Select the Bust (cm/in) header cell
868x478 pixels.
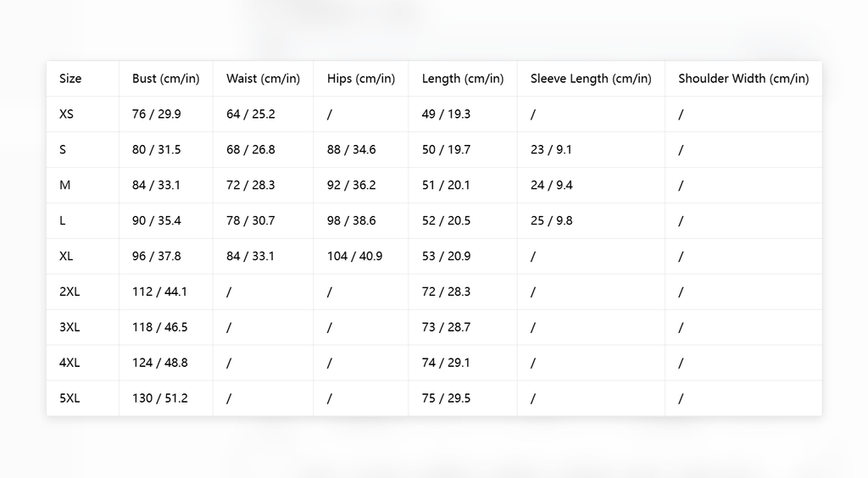[x=166, y=79]
